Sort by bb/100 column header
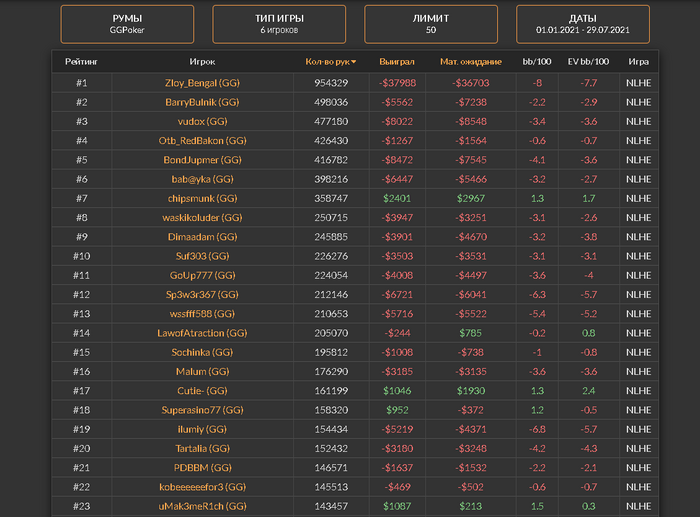Image resolution: width=700 pixels, height=517 pixels. tap(537, 62)
